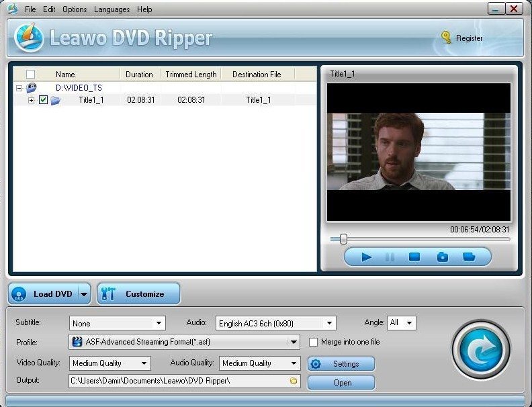
Task: Expand the Title1_1 tree node
Action: (x=31, y=100)
